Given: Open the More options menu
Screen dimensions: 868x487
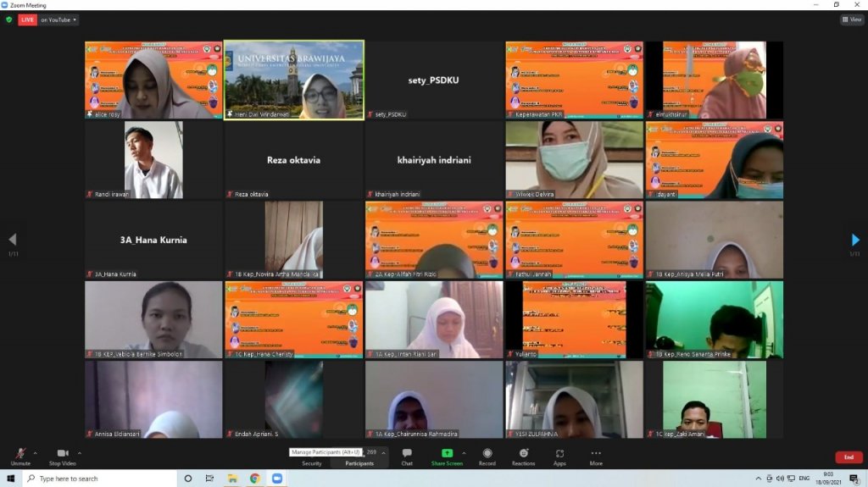Looking at the screenshot, I should [x=596, y=456].
